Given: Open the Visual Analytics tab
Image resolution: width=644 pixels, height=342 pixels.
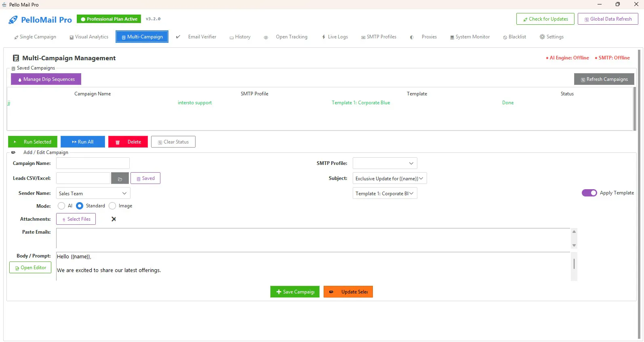Looking at the screenshot, I should tap(89, 37).
